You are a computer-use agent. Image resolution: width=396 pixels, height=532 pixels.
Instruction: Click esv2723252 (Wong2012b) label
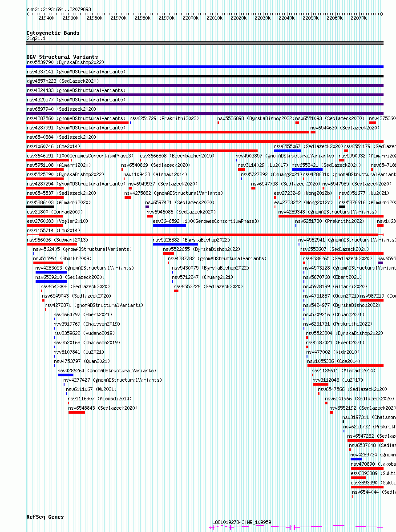[304, 202]
